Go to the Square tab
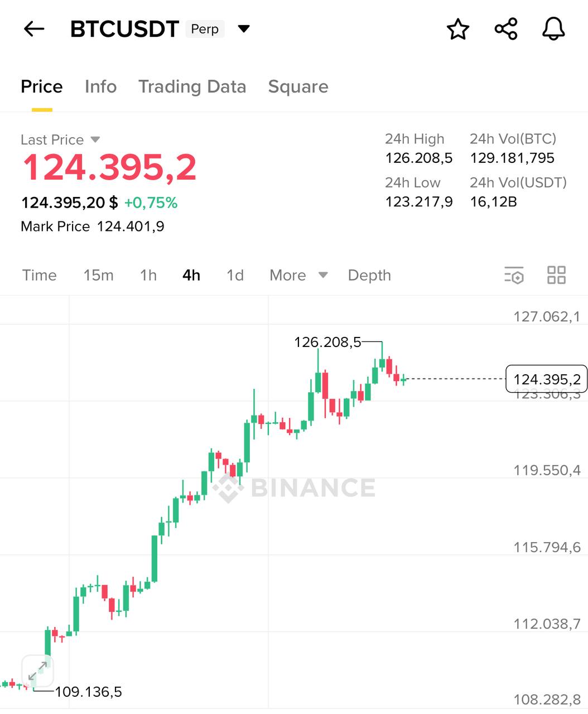The width and height of the screenshot is (588, 714). pos(298,86)
